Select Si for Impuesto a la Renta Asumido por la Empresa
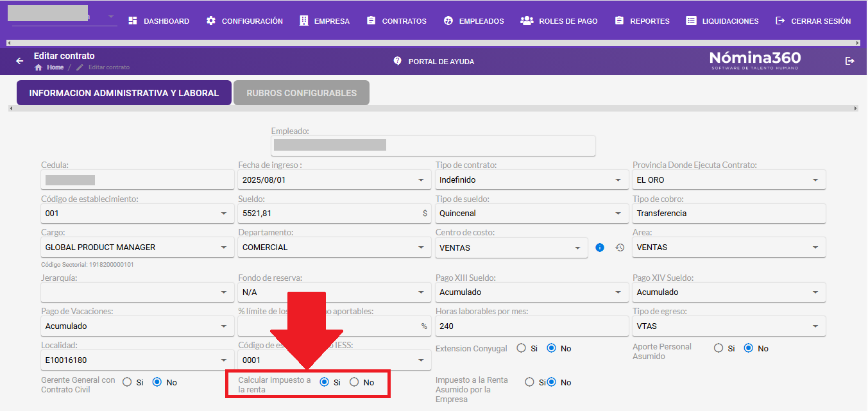 (x=529, y=382)
